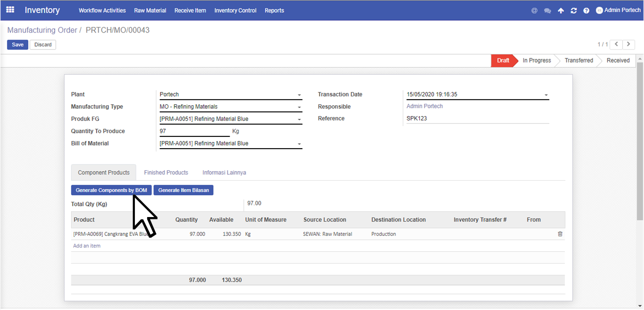
Task: Click Generate Item Bilasan button
Action: click(x=184, y=190)
